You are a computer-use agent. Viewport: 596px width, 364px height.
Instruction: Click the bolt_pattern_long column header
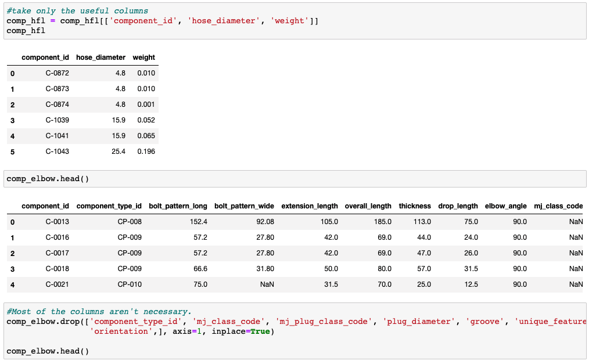[178, 206]
